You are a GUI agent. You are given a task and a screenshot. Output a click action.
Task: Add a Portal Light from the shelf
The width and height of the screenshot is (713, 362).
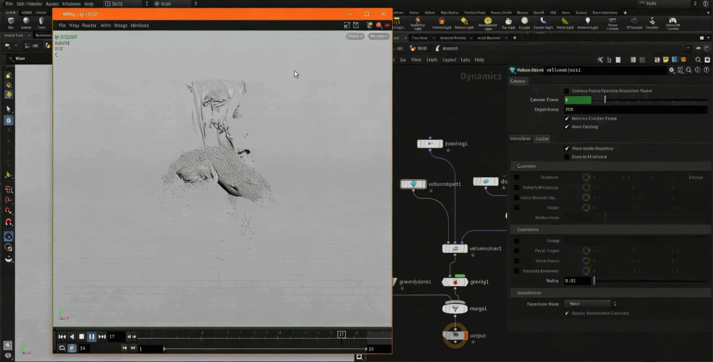(565, 23)
